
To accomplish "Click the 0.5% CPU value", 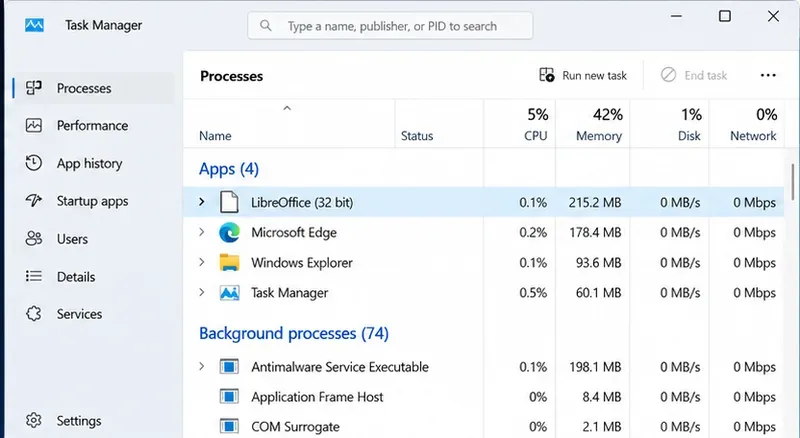I will (x=533, y=293).
